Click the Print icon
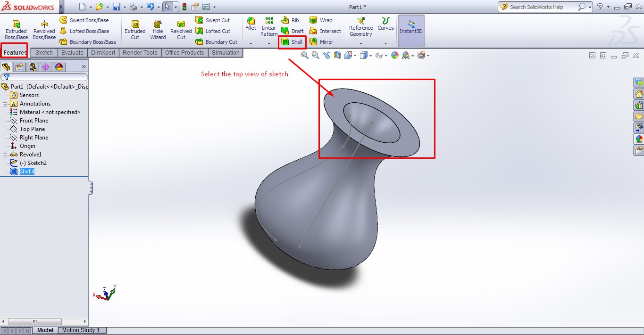 [x=133, y=7]
